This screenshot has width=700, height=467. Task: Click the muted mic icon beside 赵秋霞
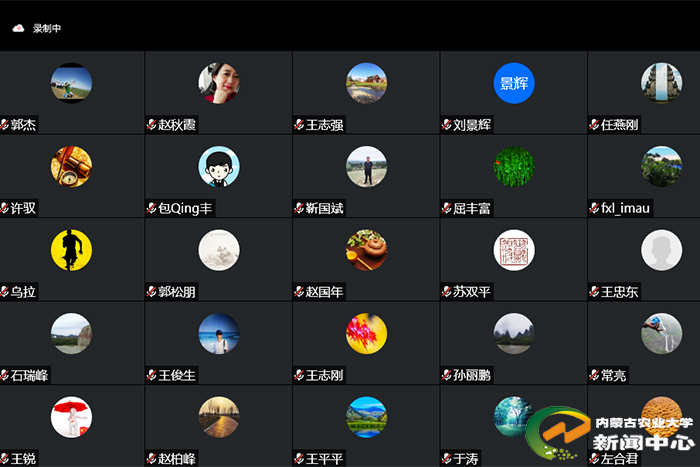[x=152, y=125]
